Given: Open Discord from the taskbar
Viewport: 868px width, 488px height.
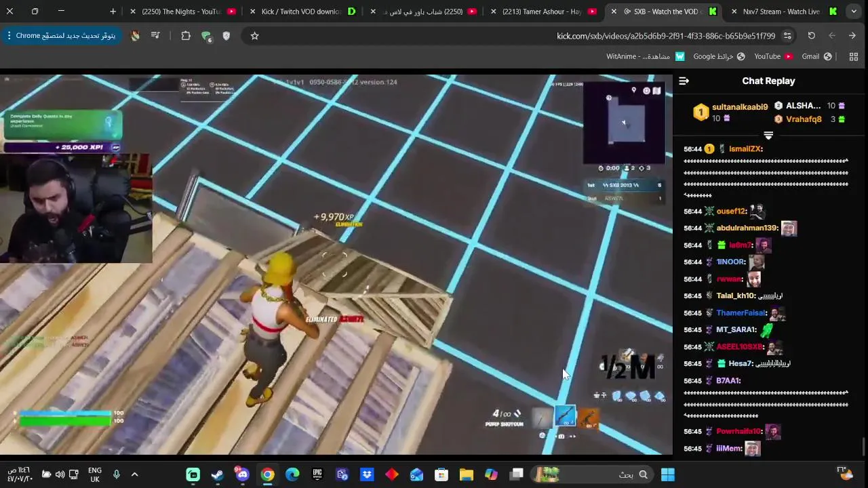Looking at the screenshot, I should click(x=242, y=474).
